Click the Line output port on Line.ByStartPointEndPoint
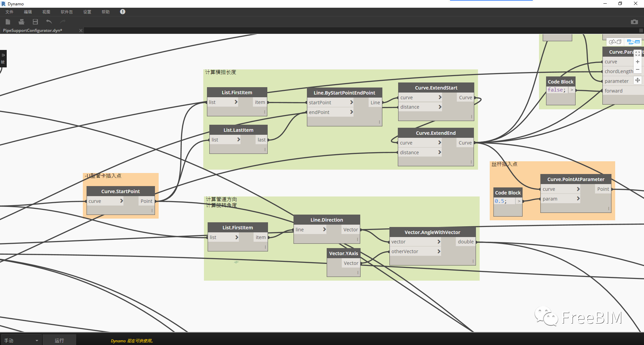 [375, 103]
